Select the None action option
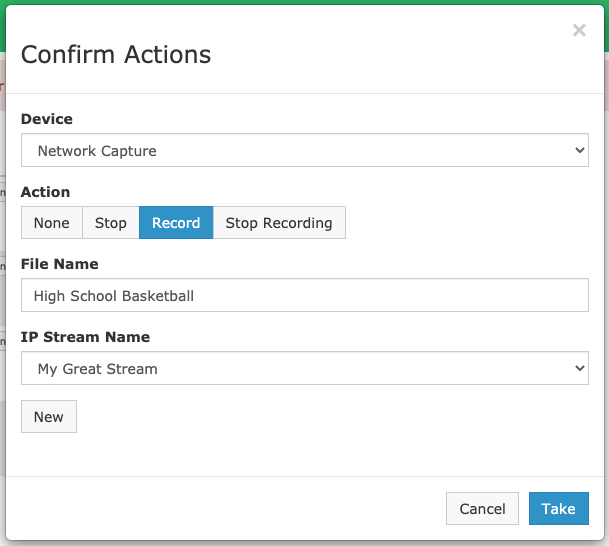 tap(51, 223)
